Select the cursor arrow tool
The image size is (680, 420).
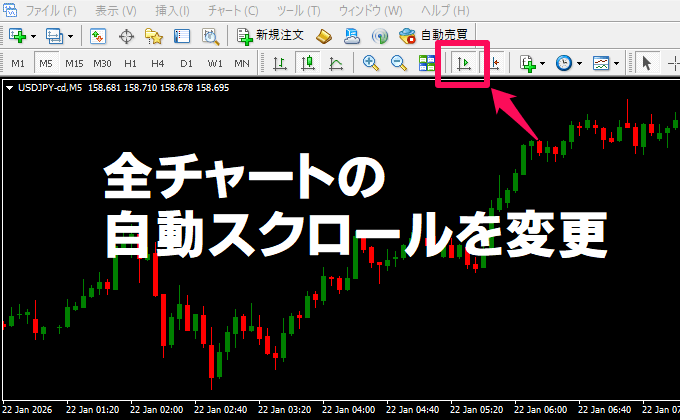[646, 63]
